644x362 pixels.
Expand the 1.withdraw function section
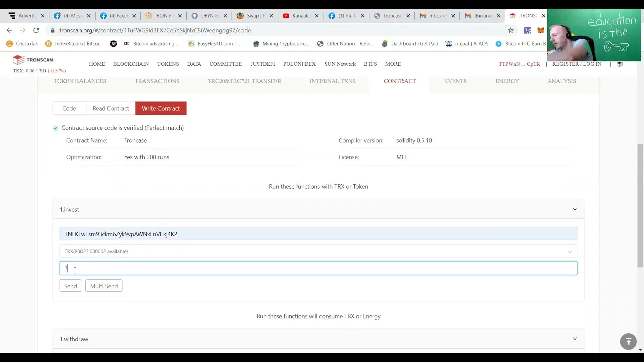[x=574, y=339]
